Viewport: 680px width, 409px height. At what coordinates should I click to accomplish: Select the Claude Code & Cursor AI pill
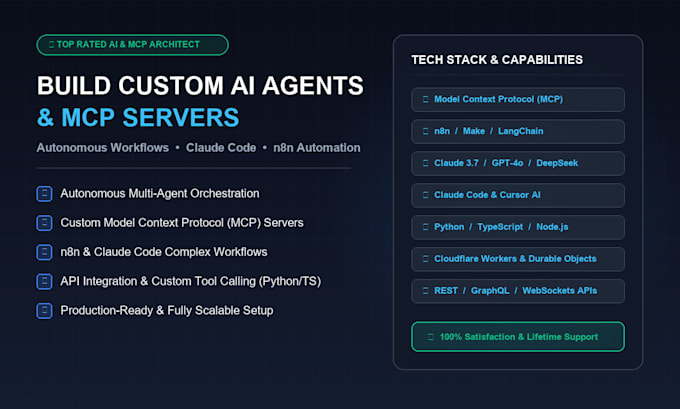click(518, 195)
